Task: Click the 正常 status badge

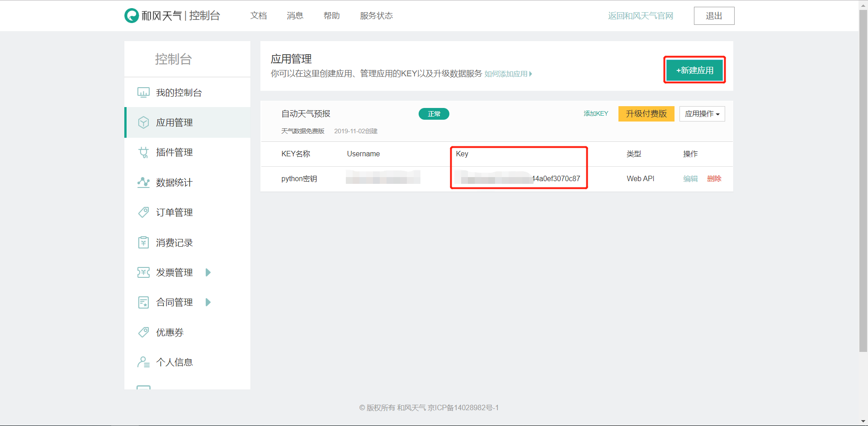Action: point(434,114)
